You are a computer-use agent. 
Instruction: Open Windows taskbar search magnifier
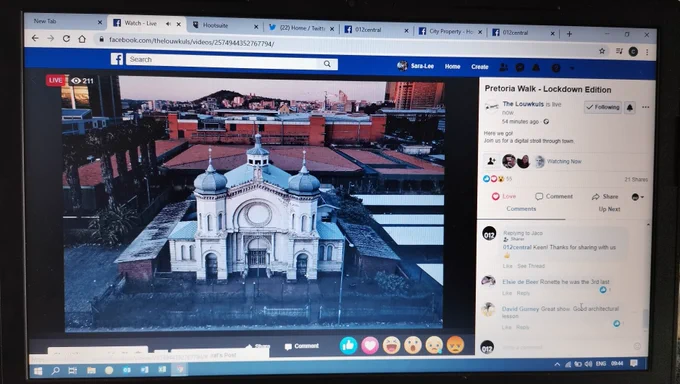click(56, 371)
